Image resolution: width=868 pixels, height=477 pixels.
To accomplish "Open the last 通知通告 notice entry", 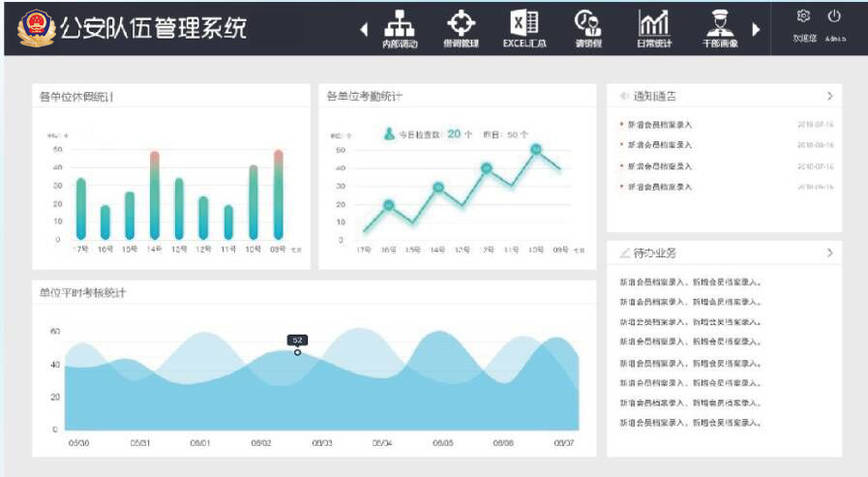I will (660, 187).
